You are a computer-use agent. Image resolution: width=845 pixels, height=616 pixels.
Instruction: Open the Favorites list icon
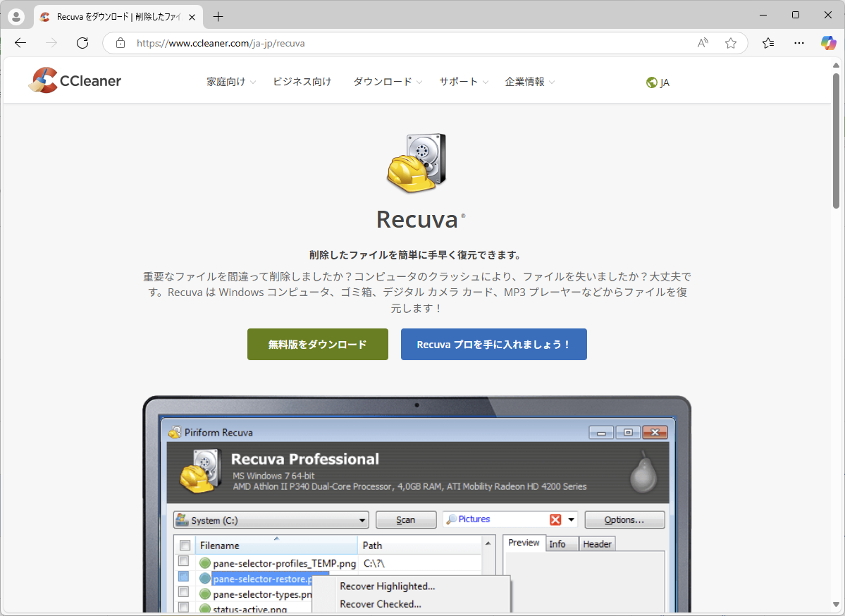coord(768,43)
